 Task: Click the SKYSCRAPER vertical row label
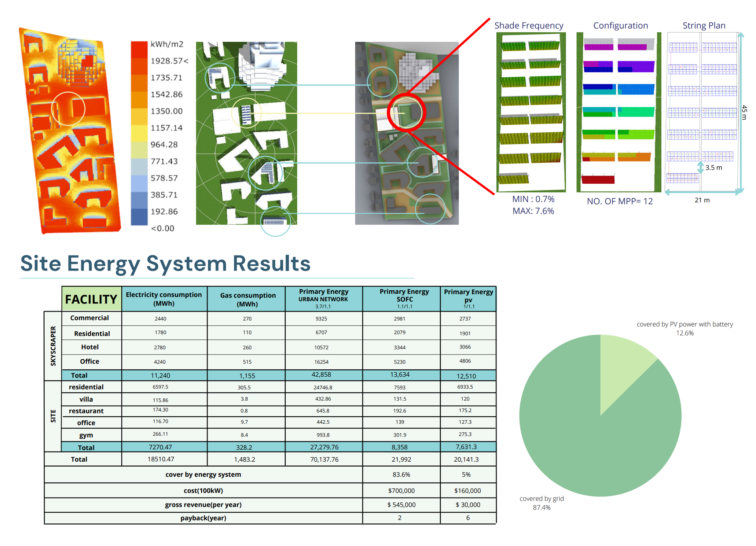53,346
